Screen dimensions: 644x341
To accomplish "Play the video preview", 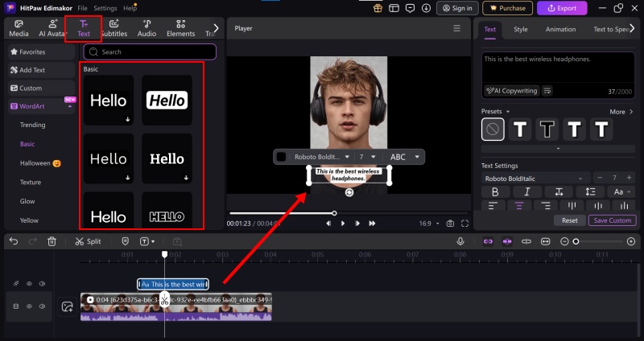I will 343,224.
